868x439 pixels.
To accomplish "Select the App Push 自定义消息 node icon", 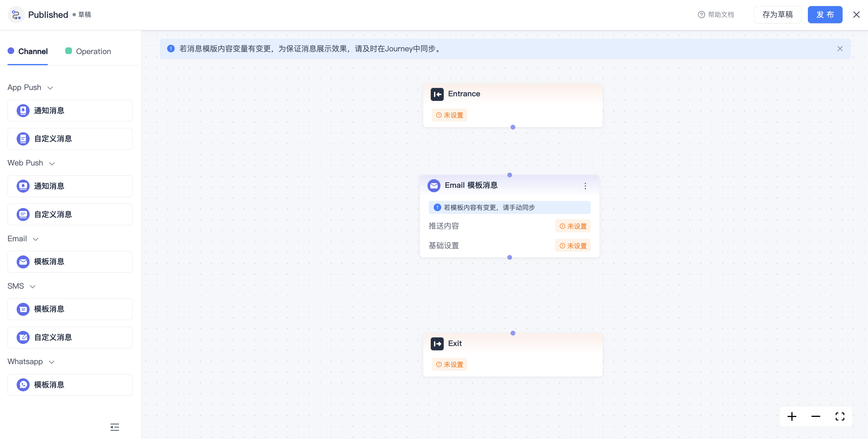I will tap(23, 138).
